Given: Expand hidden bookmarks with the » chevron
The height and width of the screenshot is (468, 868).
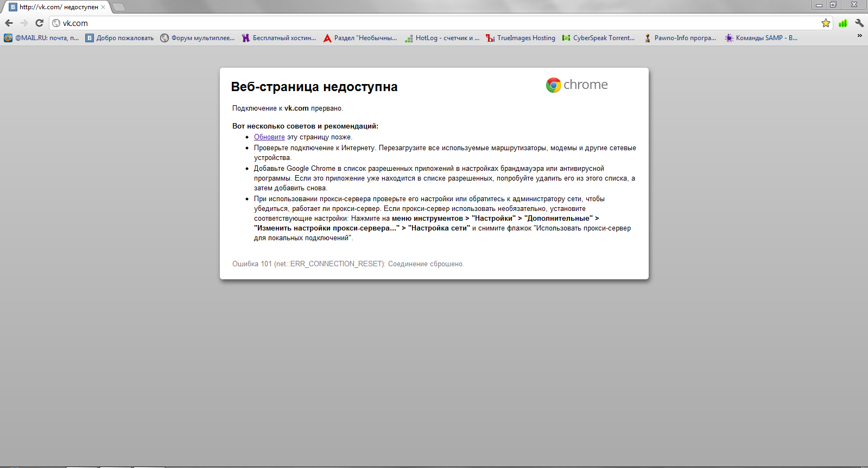Looking at the screenshot, I should coord(859,36).
